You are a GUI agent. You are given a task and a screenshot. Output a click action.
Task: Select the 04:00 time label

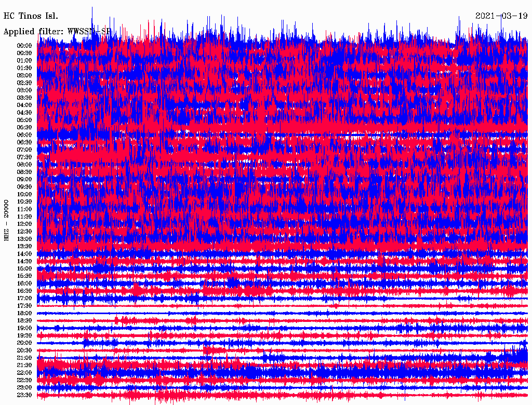tap(24, 105)
